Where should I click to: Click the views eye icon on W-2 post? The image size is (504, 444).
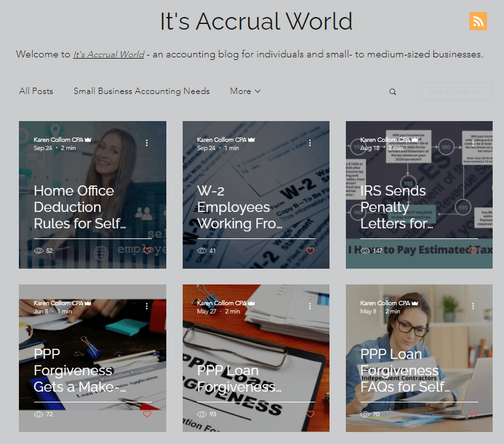tap(202, 251)
